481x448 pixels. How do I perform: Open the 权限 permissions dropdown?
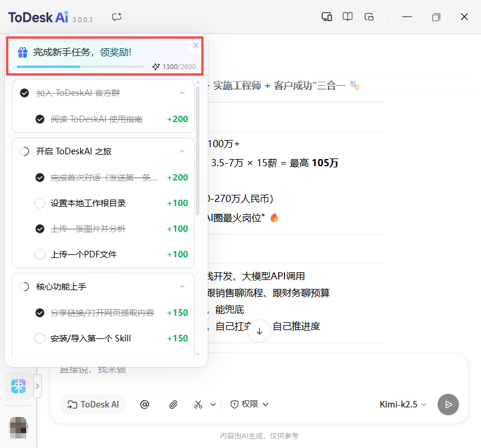[249, 404]
